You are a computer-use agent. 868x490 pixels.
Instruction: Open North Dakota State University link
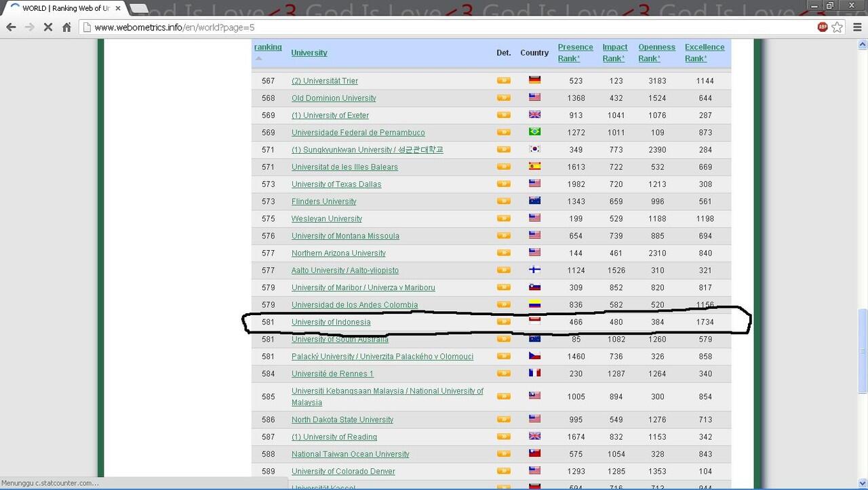[342, 420]
